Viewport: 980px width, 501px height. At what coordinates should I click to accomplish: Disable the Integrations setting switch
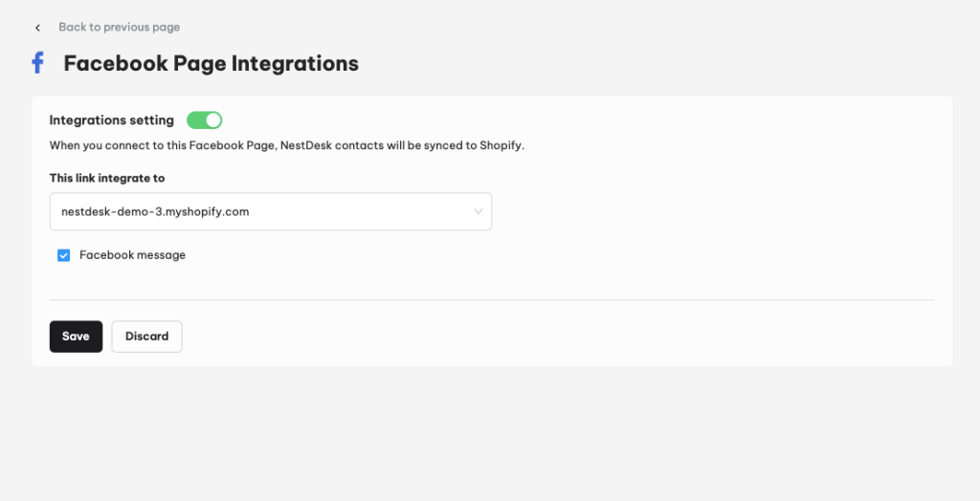pyautogui.click(x=205, y=120)
